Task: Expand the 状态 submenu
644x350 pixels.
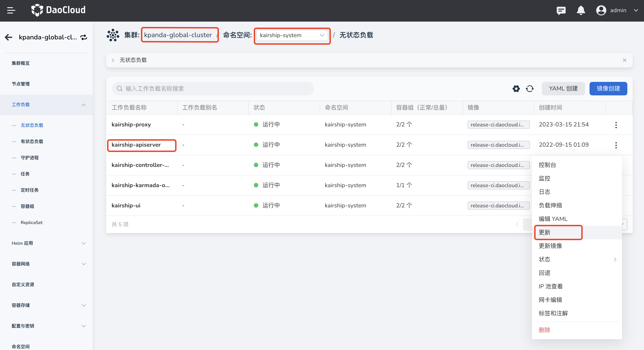Action: [576, 259]
